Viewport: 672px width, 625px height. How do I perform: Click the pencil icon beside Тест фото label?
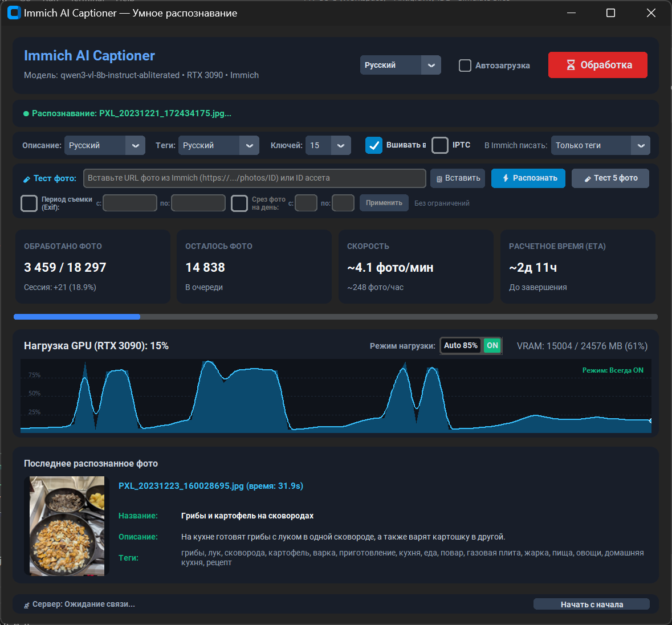pos(27,179)
